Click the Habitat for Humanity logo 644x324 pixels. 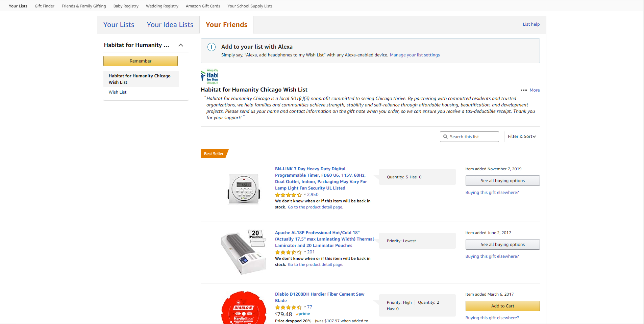click(x=209, y=77)
